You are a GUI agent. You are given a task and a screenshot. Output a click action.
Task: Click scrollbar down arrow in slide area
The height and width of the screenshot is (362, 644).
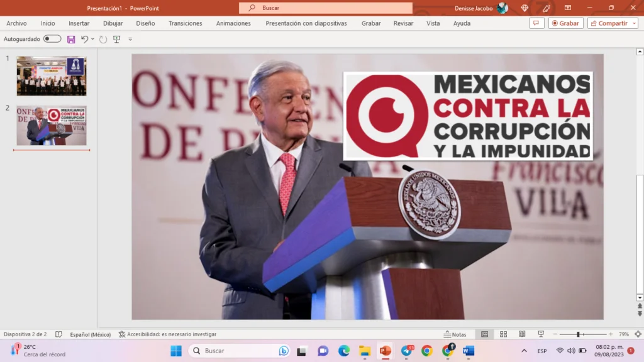tap(640, 297)
